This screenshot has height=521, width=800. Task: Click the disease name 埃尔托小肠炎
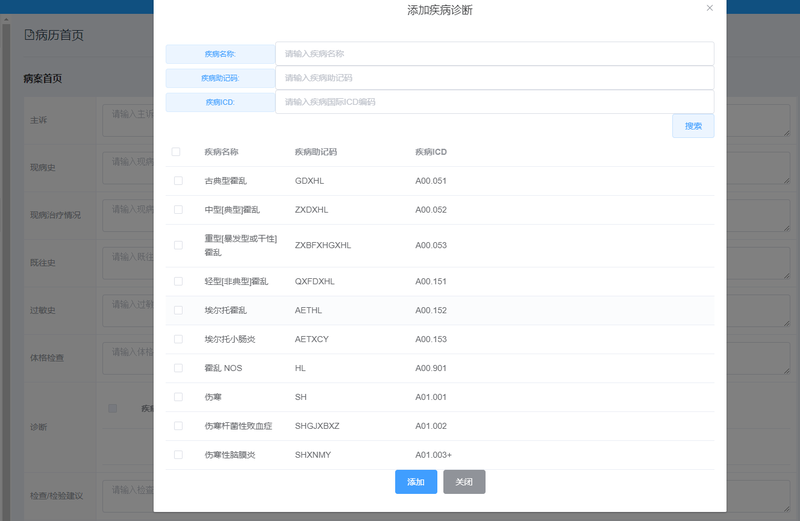[x=230, y=339]
